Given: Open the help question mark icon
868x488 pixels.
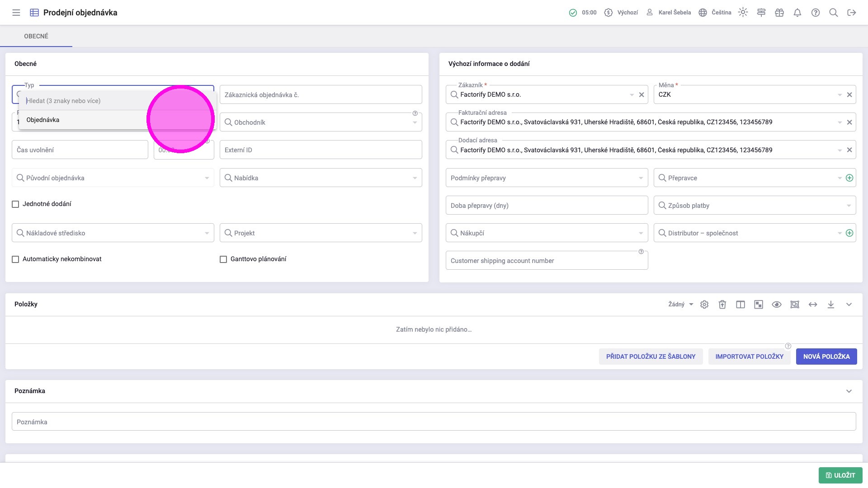Looking at the screenshot, I should click(816, 13).
